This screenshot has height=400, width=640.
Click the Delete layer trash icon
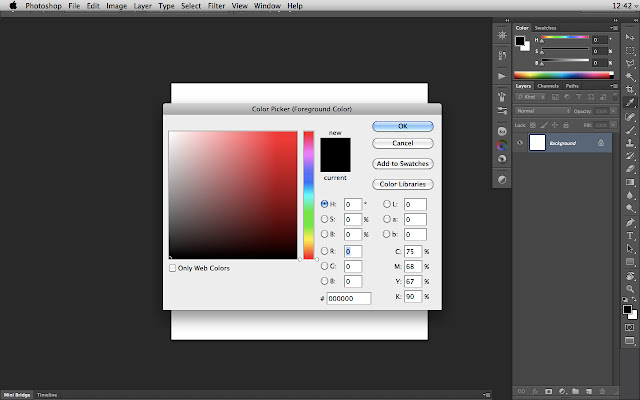click(x=602, y=391)
